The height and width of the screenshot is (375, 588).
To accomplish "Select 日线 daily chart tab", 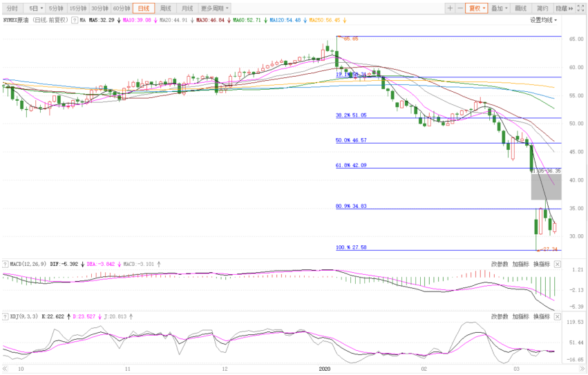I will click(x=144, y=8).
